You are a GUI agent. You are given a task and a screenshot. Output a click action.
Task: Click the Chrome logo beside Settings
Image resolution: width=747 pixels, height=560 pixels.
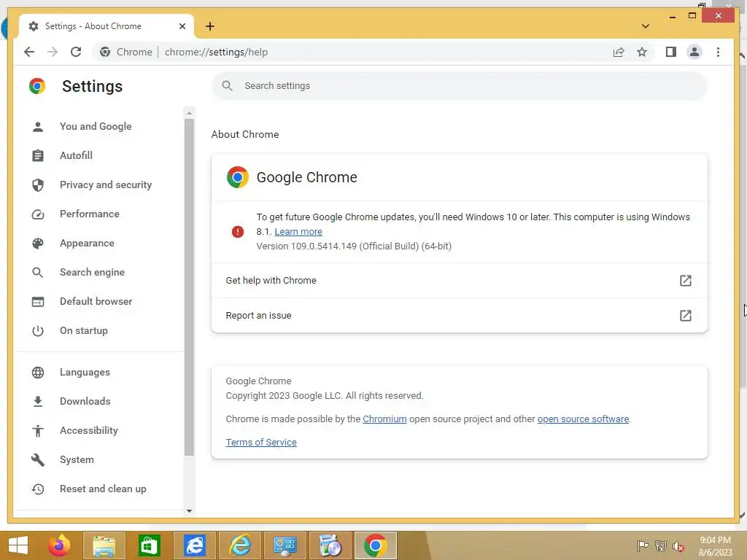[37, 86]
